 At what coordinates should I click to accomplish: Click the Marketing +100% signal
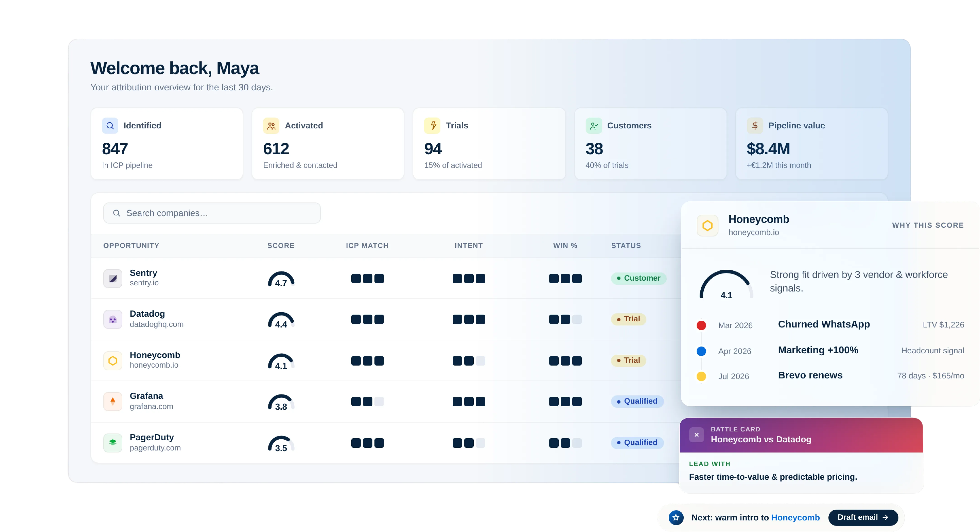818,350
